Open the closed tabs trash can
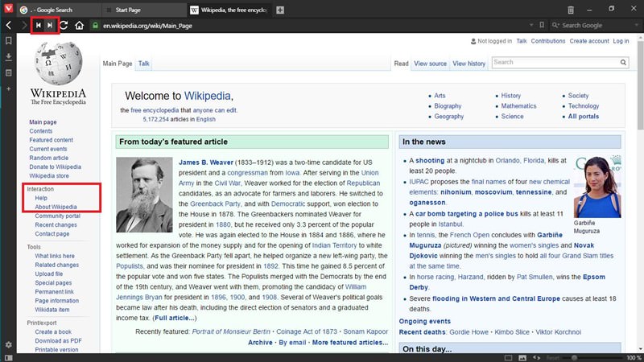This screenshot has height=362, width=644. coord(571,10)
